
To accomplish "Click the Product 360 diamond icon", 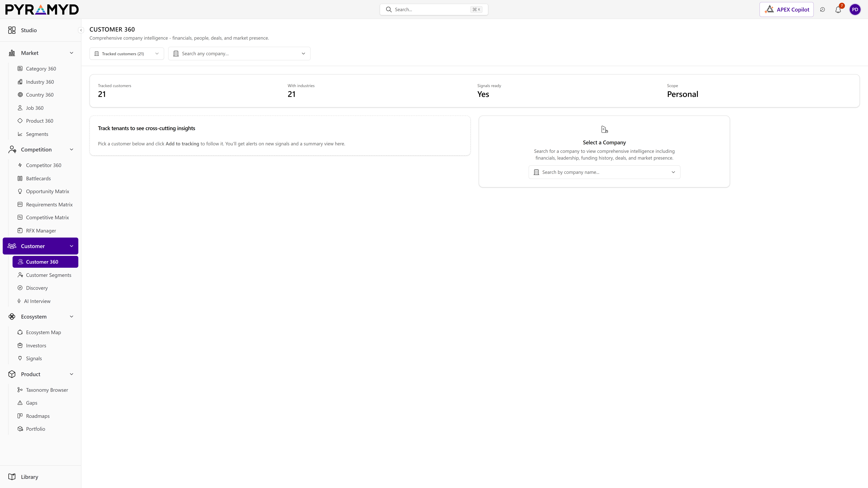I will tap(20, 121).
